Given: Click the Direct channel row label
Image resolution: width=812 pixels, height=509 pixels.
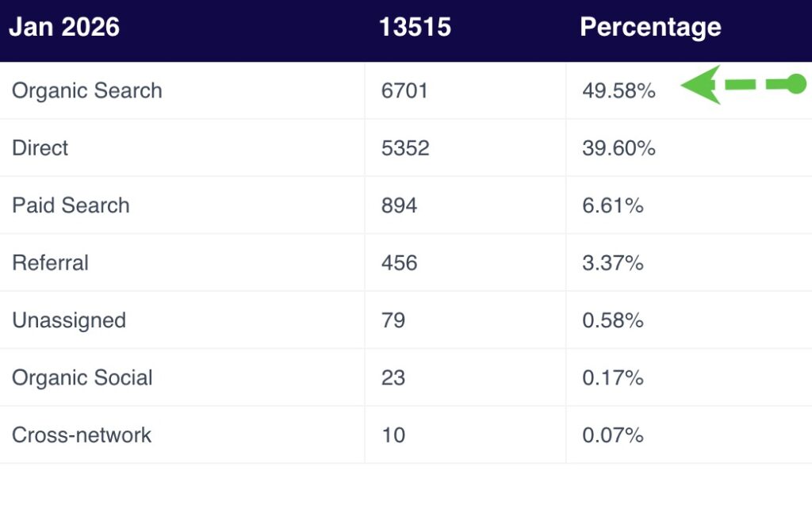Looking at the screenshot, I should (x=40, y=148).
